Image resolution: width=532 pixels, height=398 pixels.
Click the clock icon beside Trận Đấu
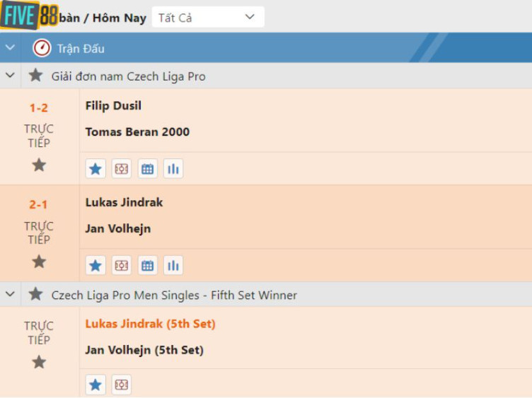[42, 48]
